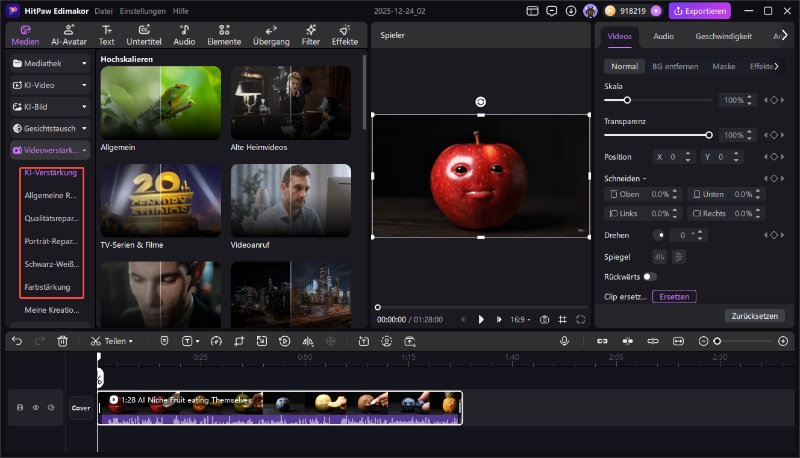Image resolution: width=800 pixels, height=458 pixels.
Task: Click the horizontal mirror flip icon
Action: (659, 257)
